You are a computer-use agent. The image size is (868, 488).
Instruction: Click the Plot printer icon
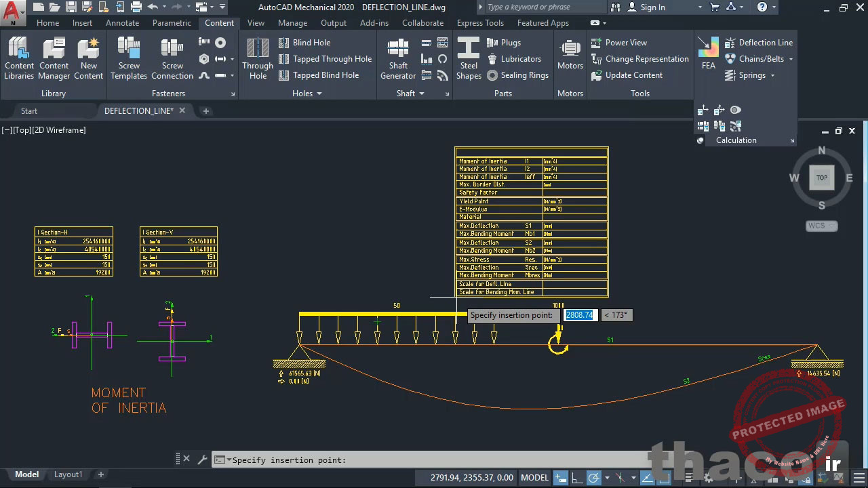click(x=136, y=7)
